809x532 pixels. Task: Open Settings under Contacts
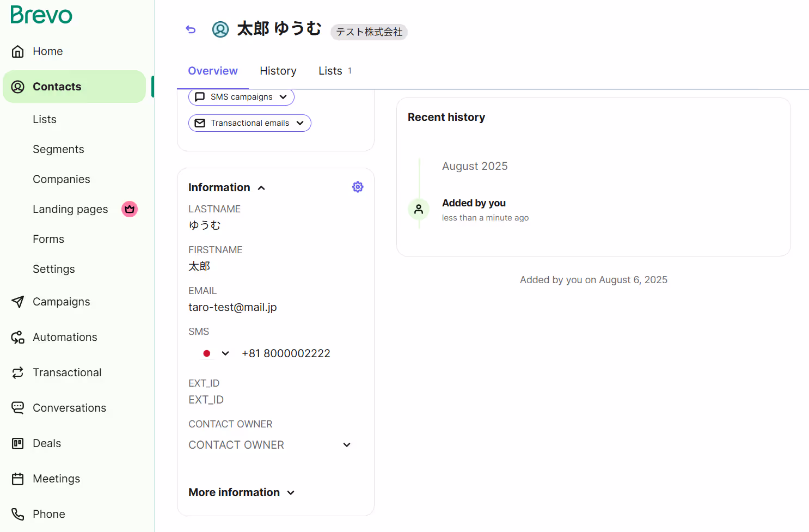(x=54, y=269)
